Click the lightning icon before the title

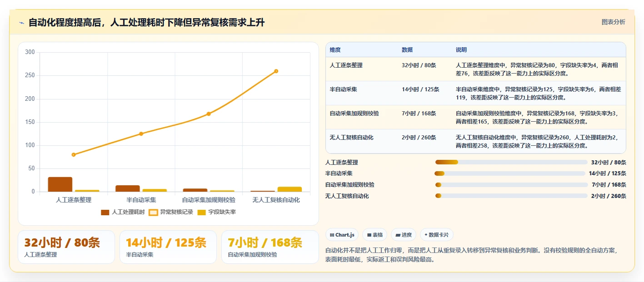pyautogui.click(x=21, y=23)
